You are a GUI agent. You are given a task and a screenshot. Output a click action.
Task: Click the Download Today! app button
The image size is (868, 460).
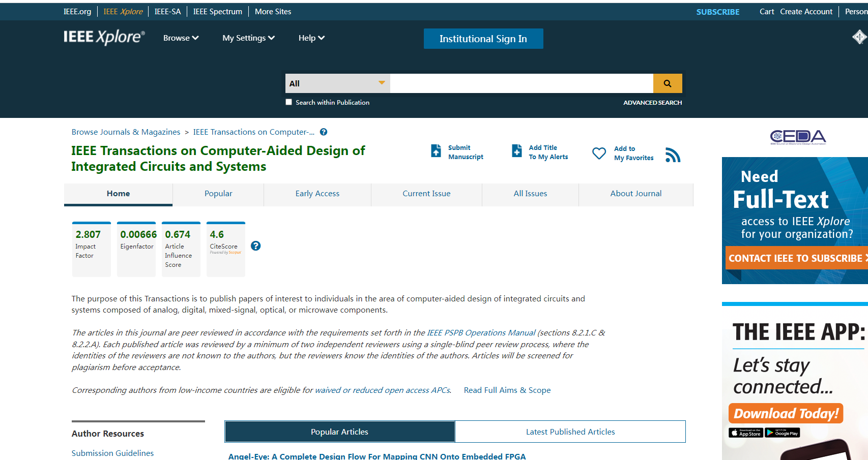click(x=786, y=413)
